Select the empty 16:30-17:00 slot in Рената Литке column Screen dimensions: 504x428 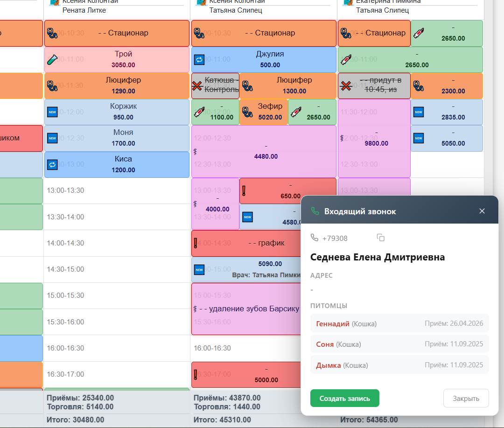pos(117,374)
